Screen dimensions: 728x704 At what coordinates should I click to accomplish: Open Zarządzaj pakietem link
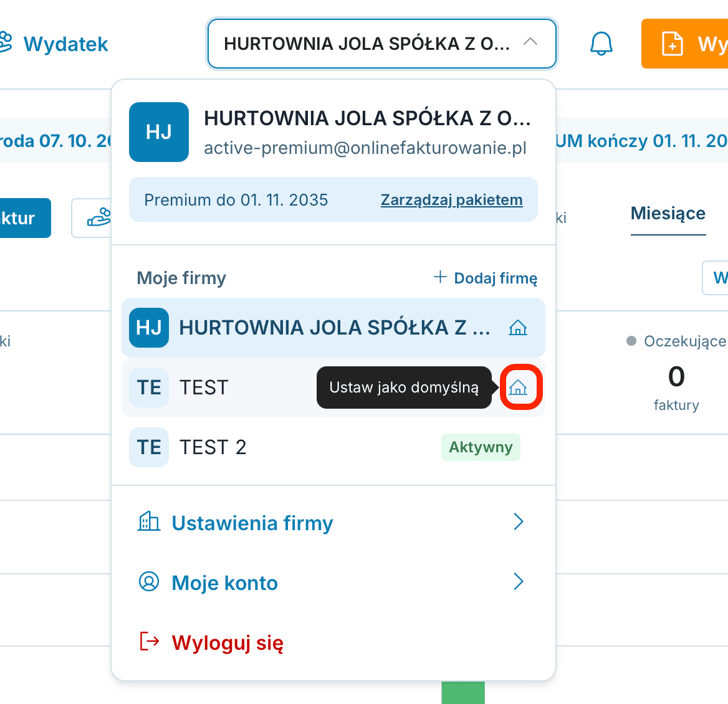pos(451,200)
